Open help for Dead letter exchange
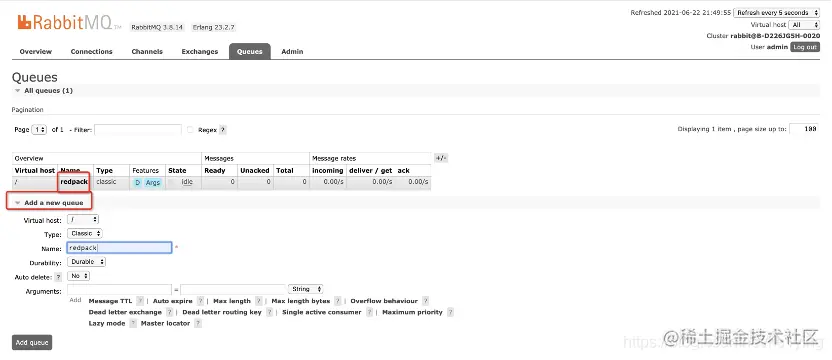Screen dimensions: 832x360 169,312
